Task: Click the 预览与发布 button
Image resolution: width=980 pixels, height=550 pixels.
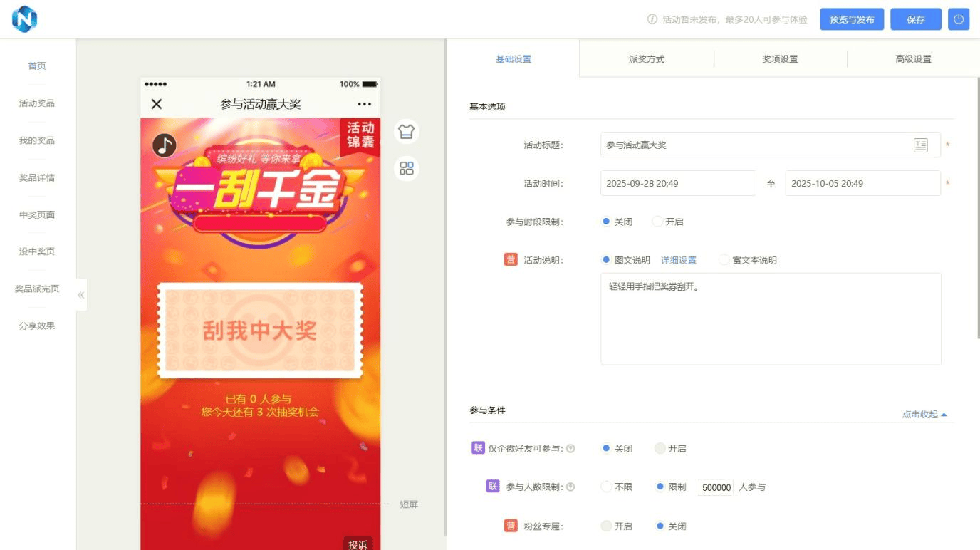Action: click(x=851, y=19)
